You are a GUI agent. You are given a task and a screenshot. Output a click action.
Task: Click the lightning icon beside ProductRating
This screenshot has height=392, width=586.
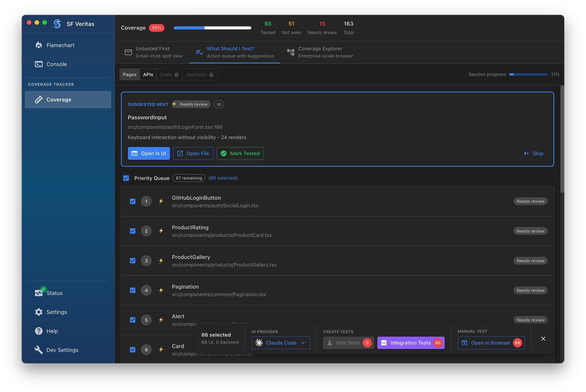pyautogui.click(x=161, y=231)
